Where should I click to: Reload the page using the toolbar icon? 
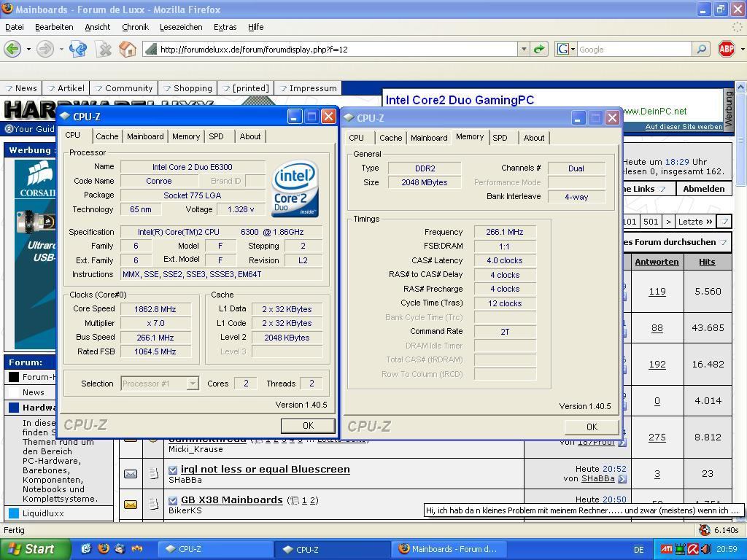click(78, 49)
